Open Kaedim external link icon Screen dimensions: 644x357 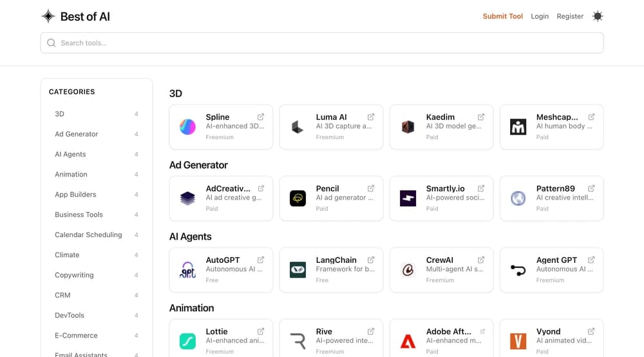click(481, 117)
